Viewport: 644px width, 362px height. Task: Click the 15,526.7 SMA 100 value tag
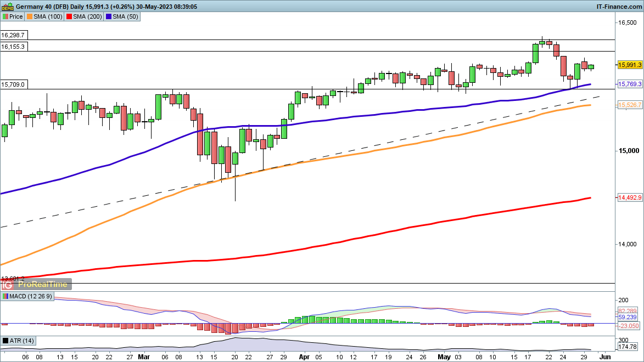[629, 105]
